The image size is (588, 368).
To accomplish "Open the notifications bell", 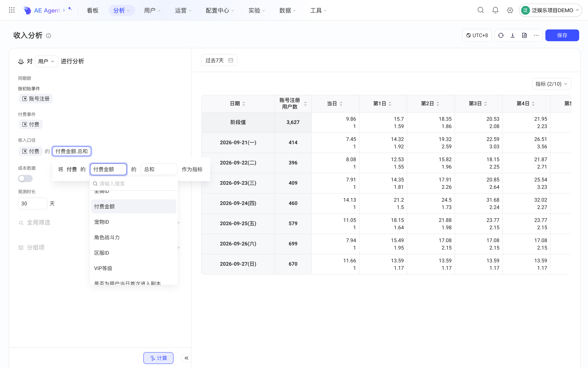I will tap(495, 10).
